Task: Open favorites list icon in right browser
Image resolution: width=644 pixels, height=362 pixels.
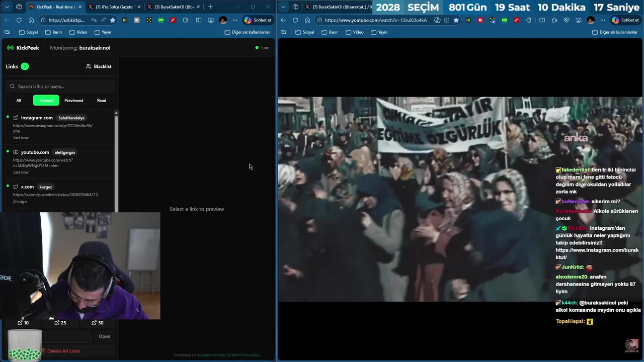Action: (554, 20)
